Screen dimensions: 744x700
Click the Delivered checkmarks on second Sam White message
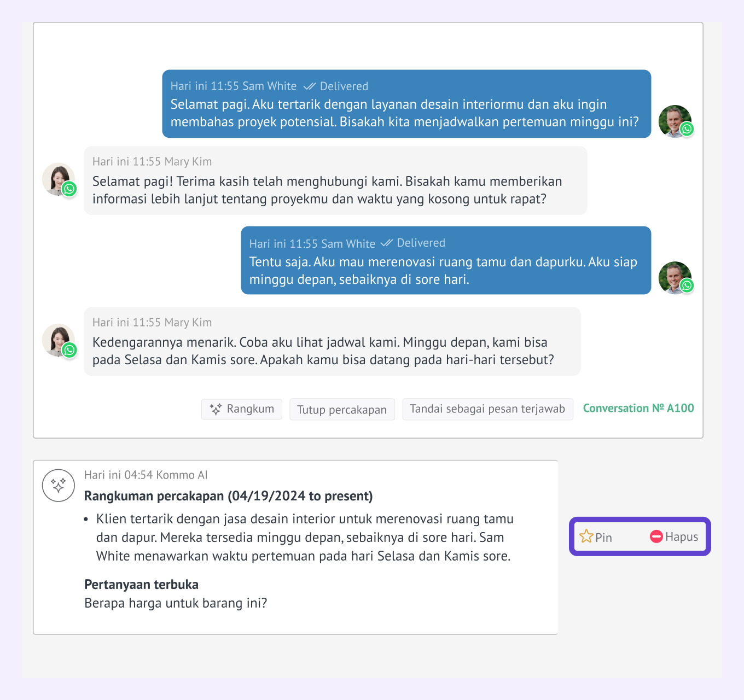coord(387,243)
